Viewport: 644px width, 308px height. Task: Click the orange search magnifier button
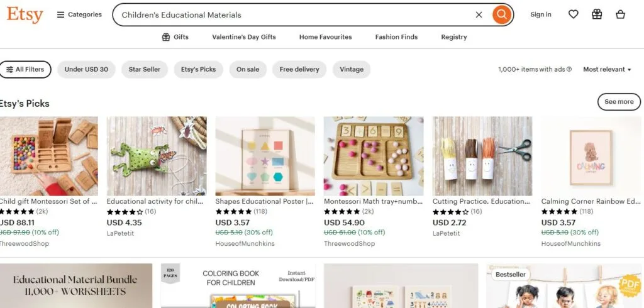tap(501, 14)
